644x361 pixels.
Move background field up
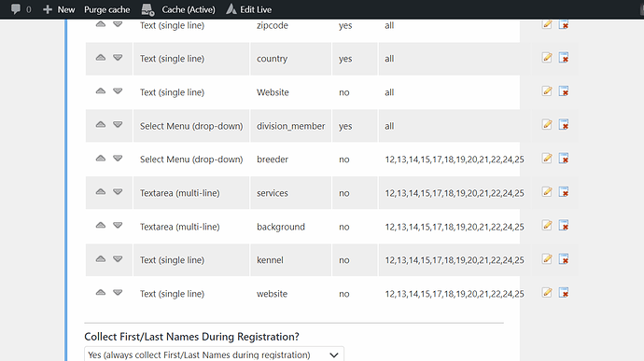(x=101, y=225)
